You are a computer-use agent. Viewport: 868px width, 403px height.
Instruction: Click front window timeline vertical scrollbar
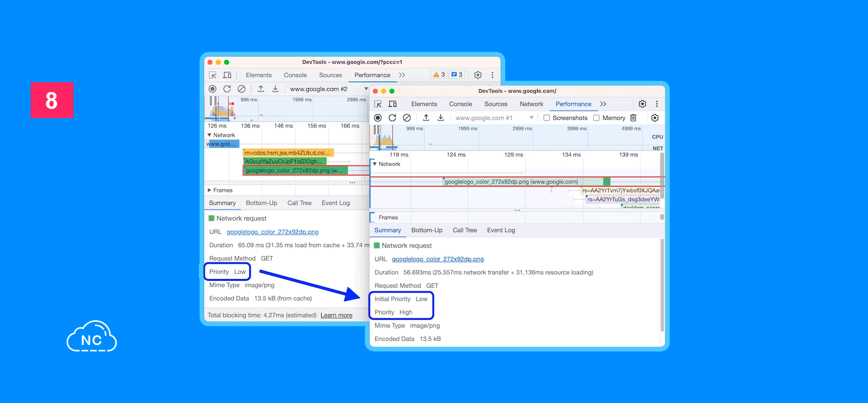pyautogui.click(x=662, y=175)
